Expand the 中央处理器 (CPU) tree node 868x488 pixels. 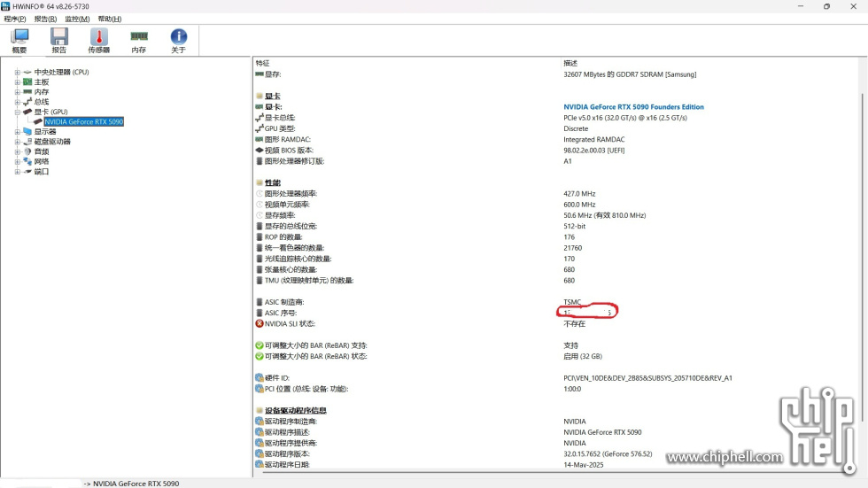pyautogui.click(x=17, y=72)
